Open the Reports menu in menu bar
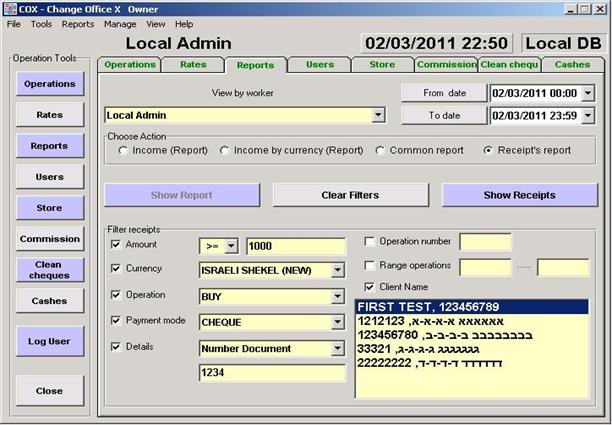This screenshot has height=425, width=612. click(x=78, y=23)
